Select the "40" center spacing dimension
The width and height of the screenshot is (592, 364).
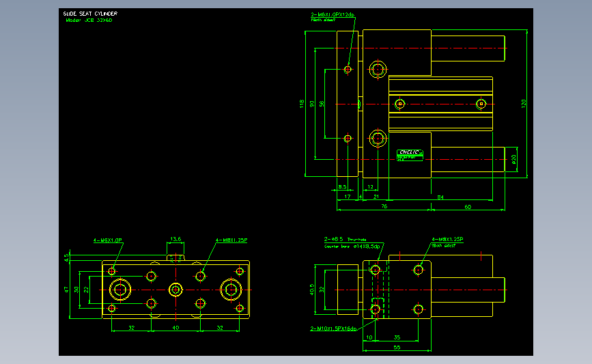click(175, 328)
